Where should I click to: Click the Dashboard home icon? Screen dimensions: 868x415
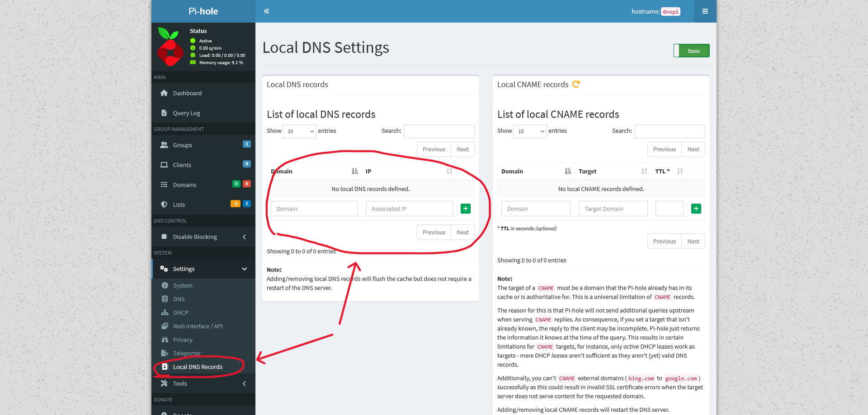(x=164, y=93)
